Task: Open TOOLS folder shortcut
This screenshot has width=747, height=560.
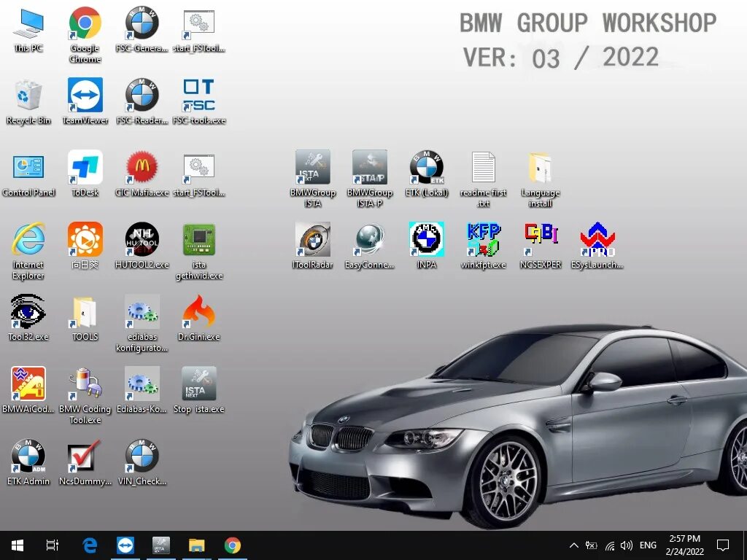Action: coord(85,318)
